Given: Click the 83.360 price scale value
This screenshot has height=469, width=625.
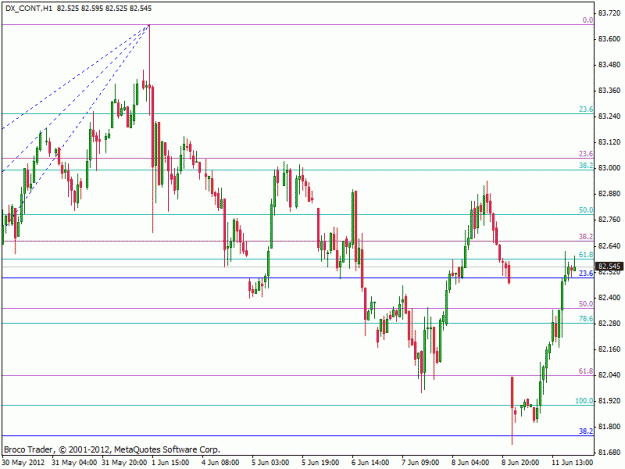Looking at the screenshot, I should point(609,90).
